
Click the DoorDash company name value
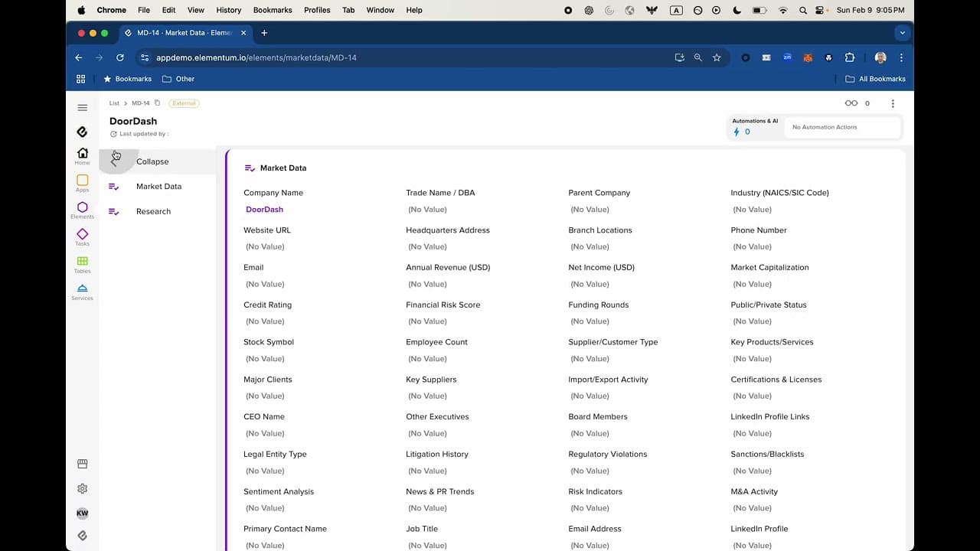pyautogui.click(x=264, y=210)
